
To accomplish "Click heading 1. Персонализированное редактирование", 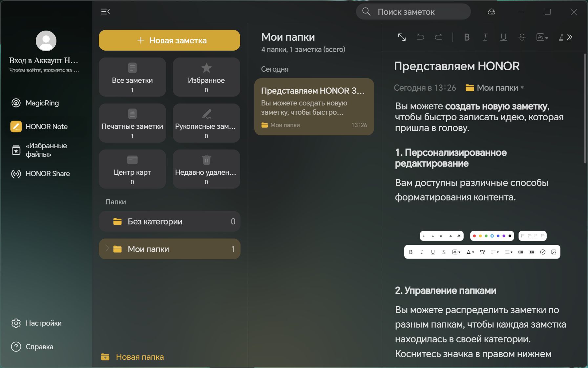I will click(451, 158).
